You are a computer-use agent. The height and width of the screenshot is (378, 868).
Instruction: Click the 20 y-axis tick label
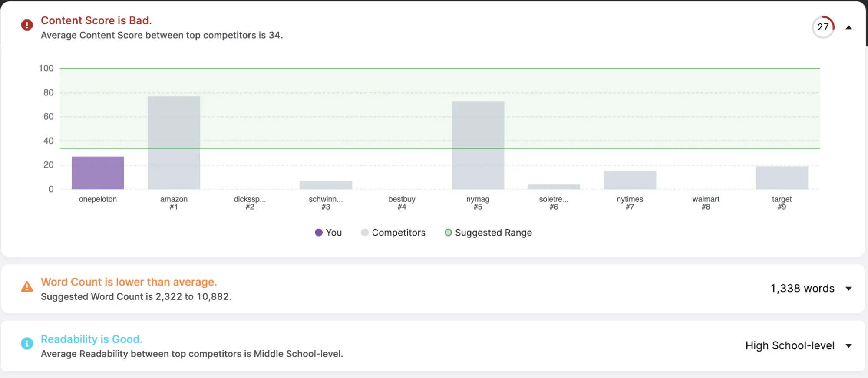48,165
